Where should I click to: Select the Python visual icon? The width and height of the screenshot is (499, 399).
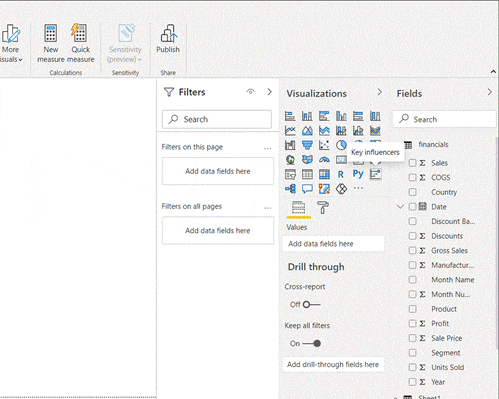click(358, 174)
